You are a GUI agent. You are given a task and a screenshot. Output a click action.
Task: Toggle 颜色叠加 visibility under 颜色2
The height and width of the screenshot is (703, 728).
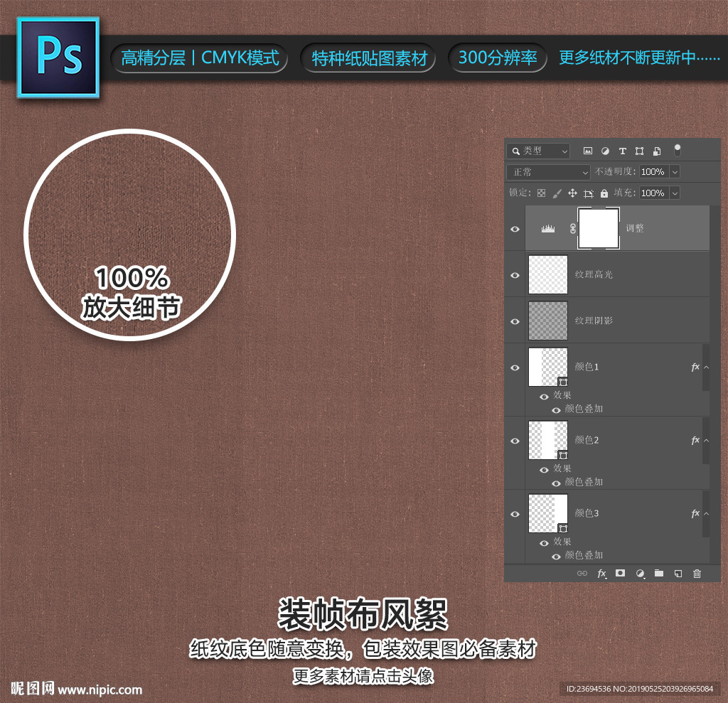point(556,483)
